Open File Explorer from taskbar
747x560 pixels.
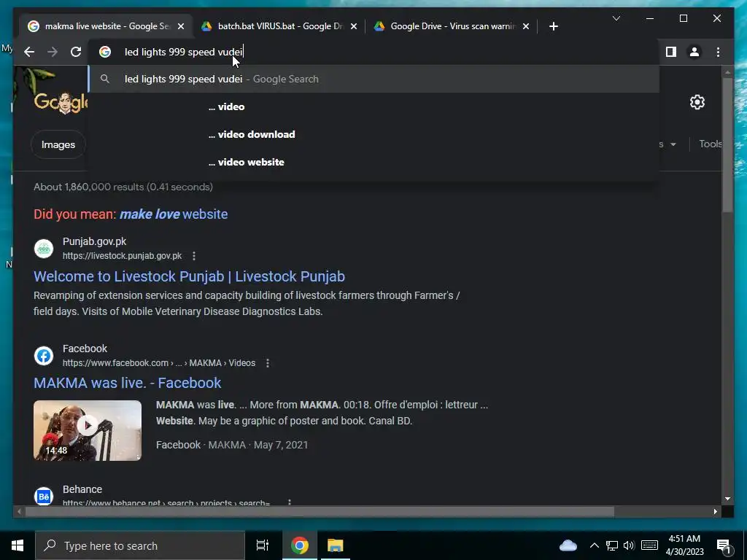[x=335, y=545]
